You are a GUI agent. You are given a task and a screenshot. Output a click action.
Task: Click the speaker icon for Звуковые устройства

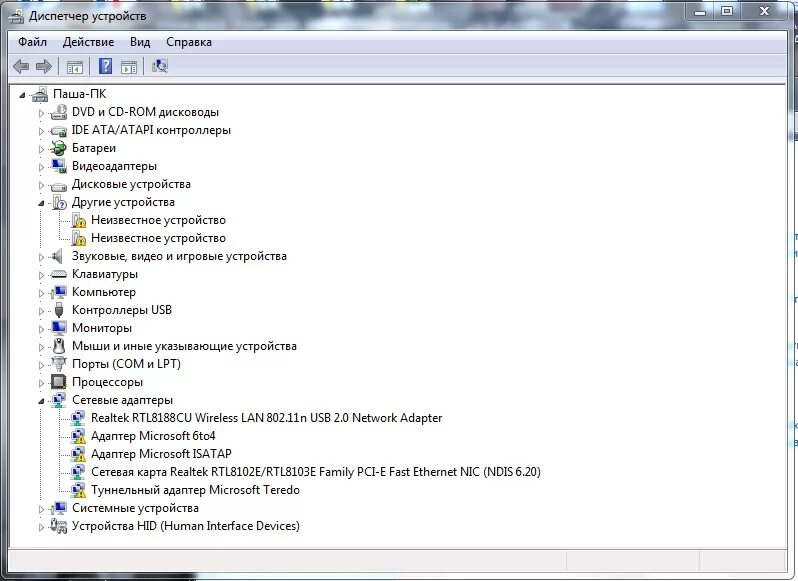(58, 256)
